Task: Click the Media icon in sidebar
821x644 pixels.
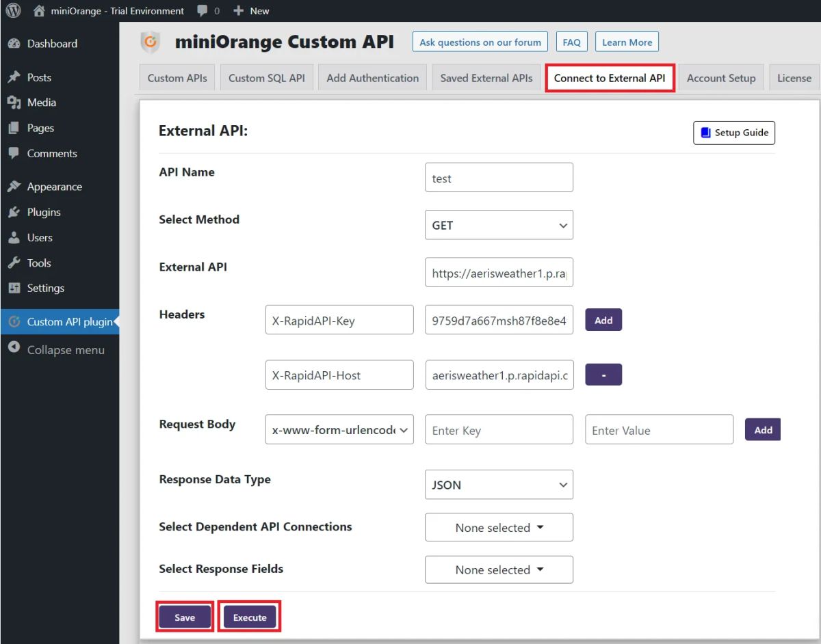Action: click(x=14, y=103)
